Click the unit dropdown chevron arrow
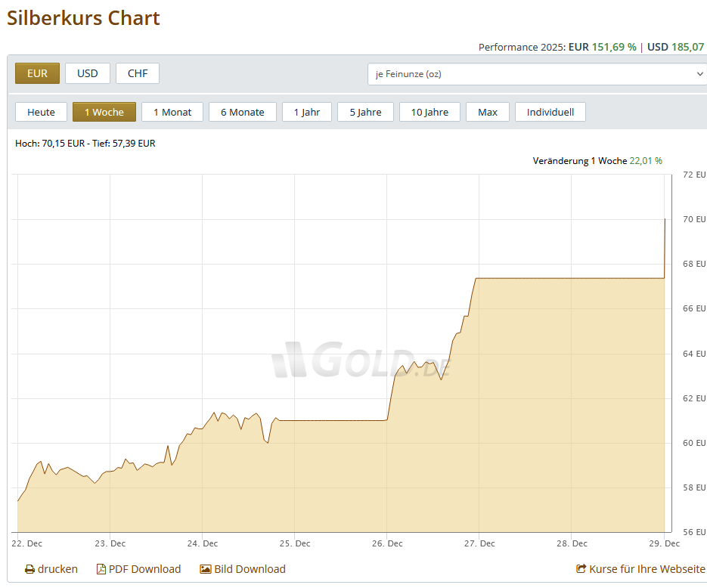Viewport: 707px width, 588px height. coord(699,74)
